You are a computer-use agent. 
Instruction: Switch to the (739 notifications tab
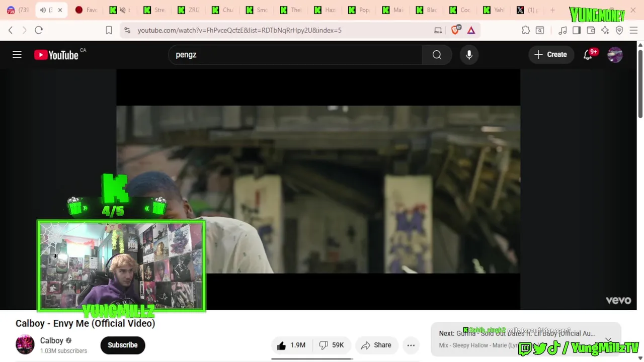(x=18, y=10)
